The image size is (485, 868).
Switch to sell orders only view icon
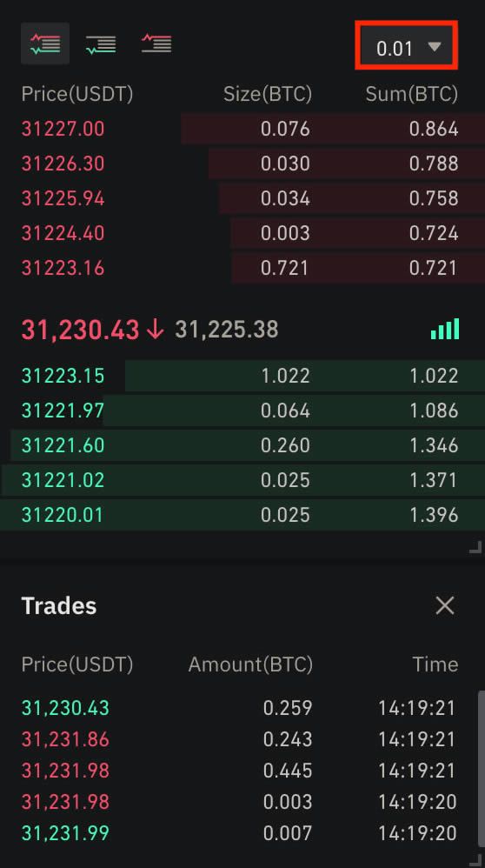pyautogui.click(x=156, y=43)
